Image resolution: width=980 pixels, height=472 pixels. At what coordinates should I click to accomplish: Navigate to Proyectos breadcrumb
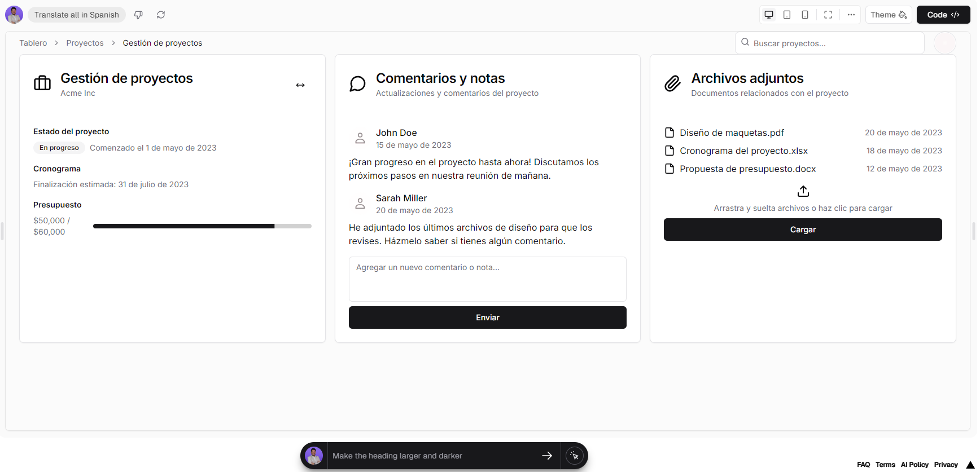85,43
